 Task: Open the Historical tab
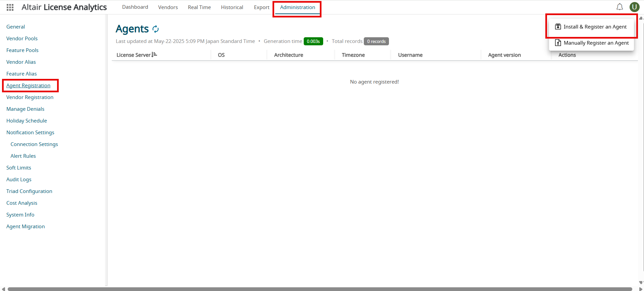pos(232,7)
